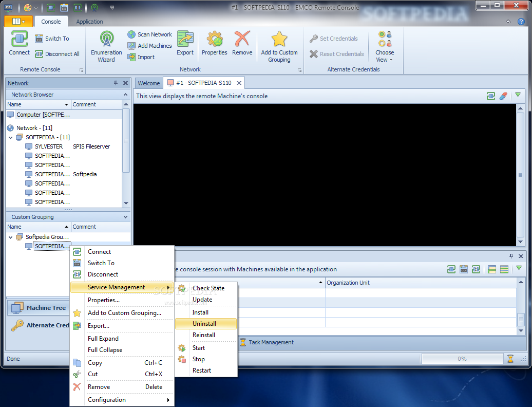Viewport: 532px width, 407px height.
Task: Open Properties from the ribbon
Action: pos(215,43)
